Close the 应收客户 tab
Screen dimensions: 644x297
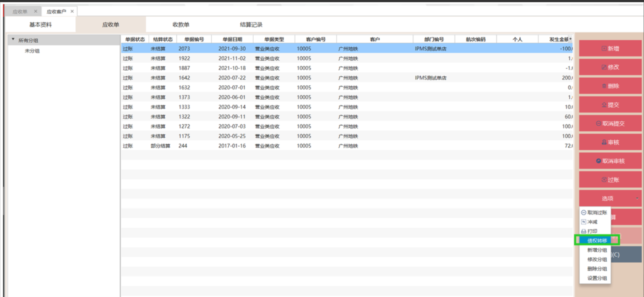(72, 11)
